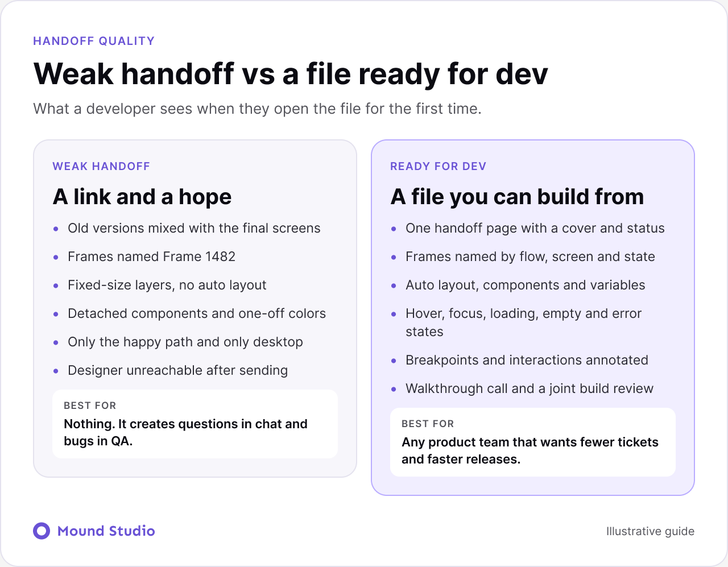Click the 'Illustrative guide' footer note
The height and width of the screenshot is (567, 728).
(x=650, y=531)
